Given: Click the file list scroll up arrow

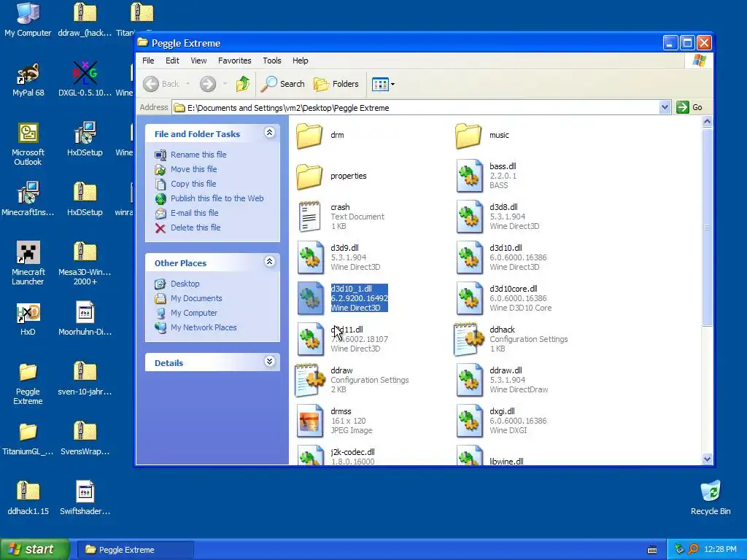Looking at the screenshot, I should tap(707, 122).
